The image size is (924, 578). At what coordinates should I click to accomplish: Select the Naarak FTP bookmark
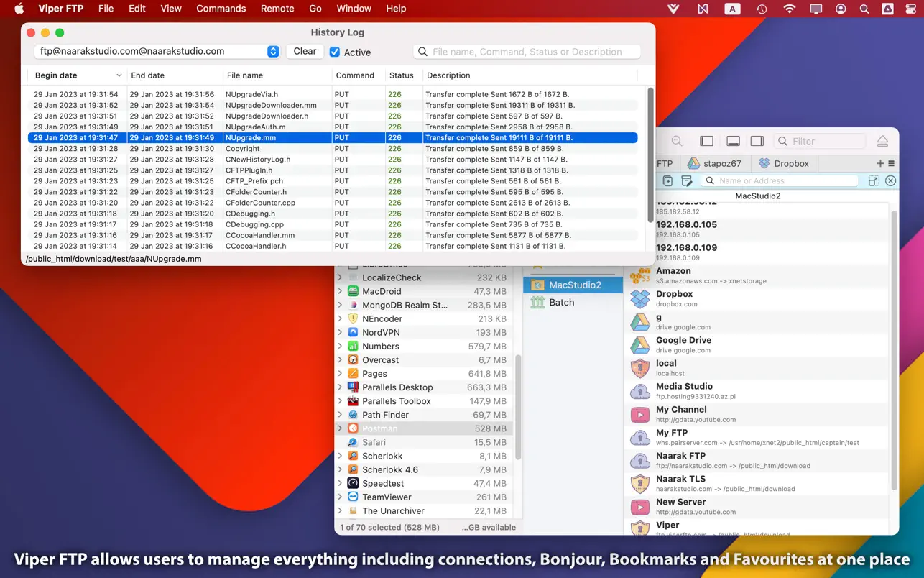(680, 456)
